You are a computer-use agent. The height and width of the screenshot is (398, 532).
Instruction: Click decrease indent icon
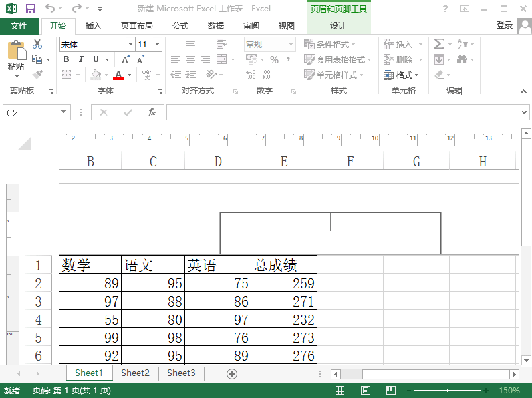[x=176, y=75]
